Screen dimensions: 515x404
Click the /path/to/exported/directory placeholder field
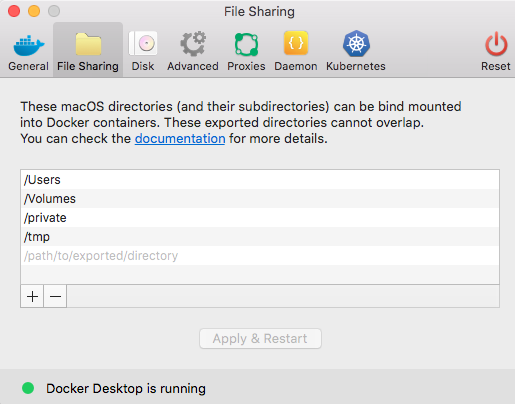(260, 256)
